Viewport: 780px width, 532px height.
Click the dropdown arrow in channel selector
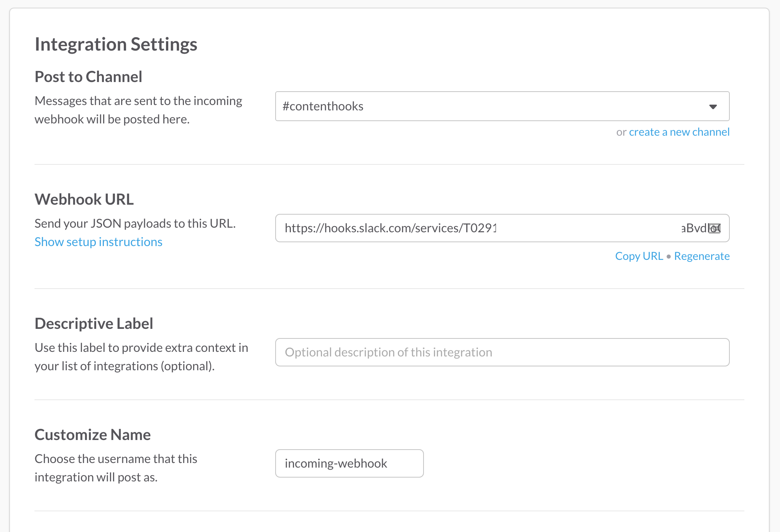pyautogui.click(x=713, y=107)
